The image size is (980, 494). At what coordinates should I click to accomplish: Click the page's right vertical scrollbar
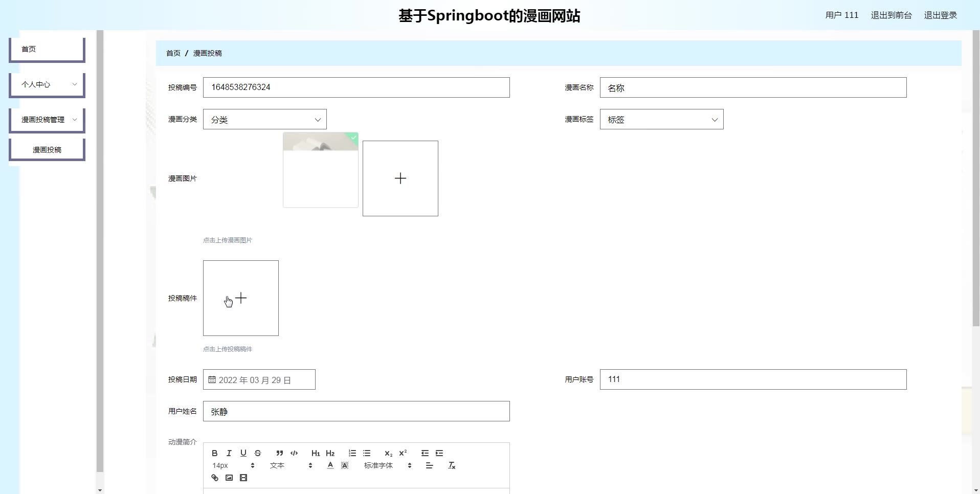[976, 179]
